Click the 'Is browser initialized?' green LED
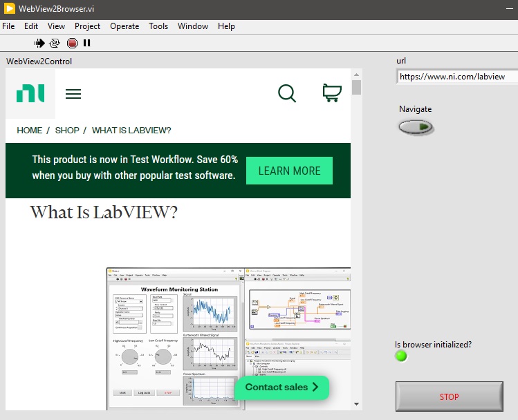The width and height of the screenshot is (518, 420). (401, 356)
